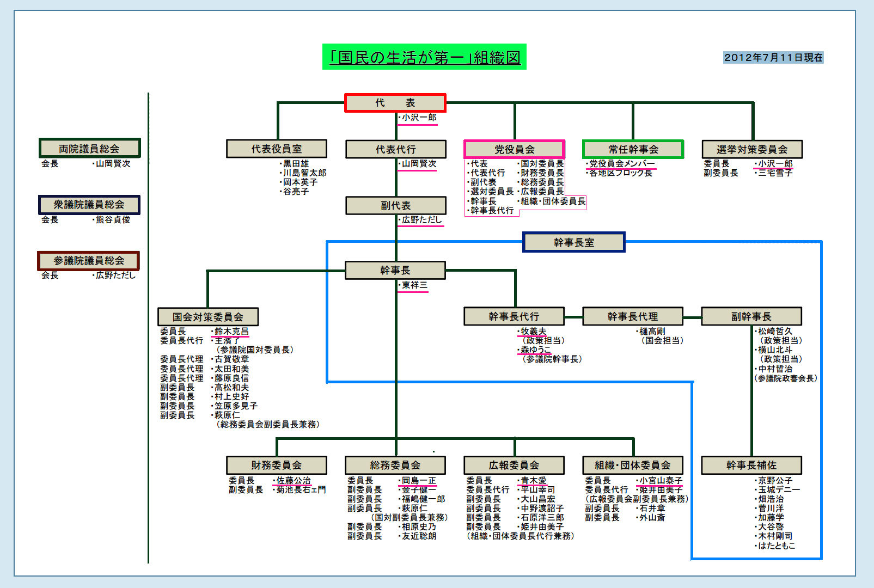This screenshot has height=588, width=874.
Task: Select the 国会対策委員会 box
Action: [208, 317]
